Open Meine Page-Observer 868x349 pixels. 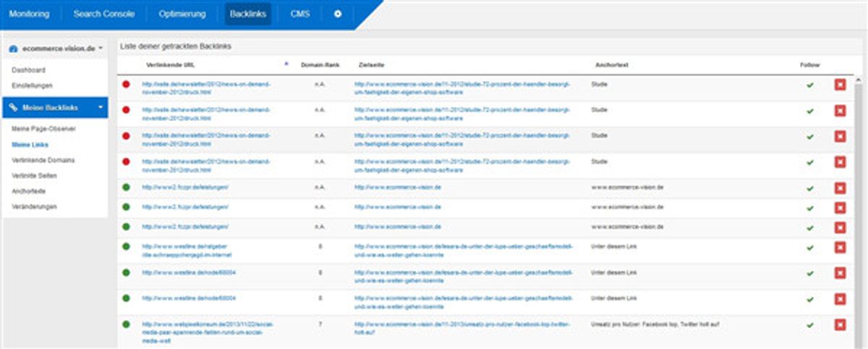pyautogui.click(x=43, y=128)
